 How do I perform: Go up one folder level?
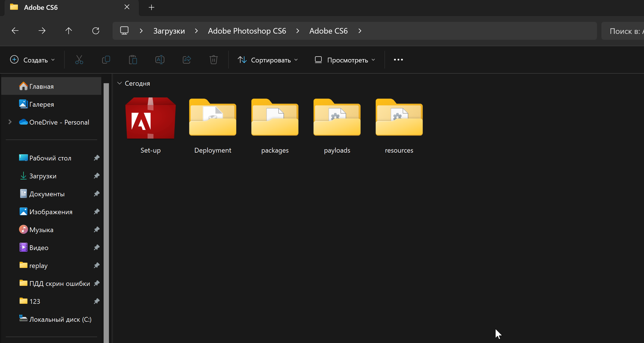(x=69, y=31)
